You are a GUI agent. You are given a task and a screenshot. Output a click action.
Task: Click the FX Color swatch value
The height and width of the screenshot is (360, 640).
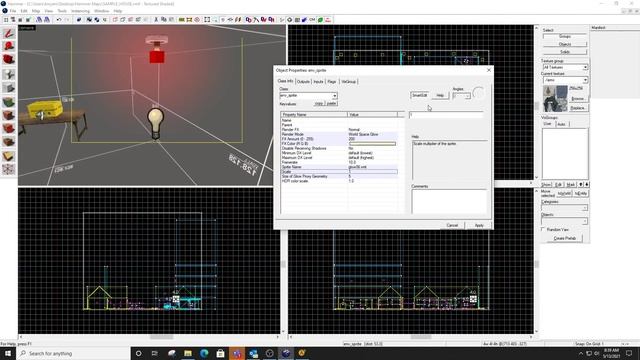(x=372, y=144)
